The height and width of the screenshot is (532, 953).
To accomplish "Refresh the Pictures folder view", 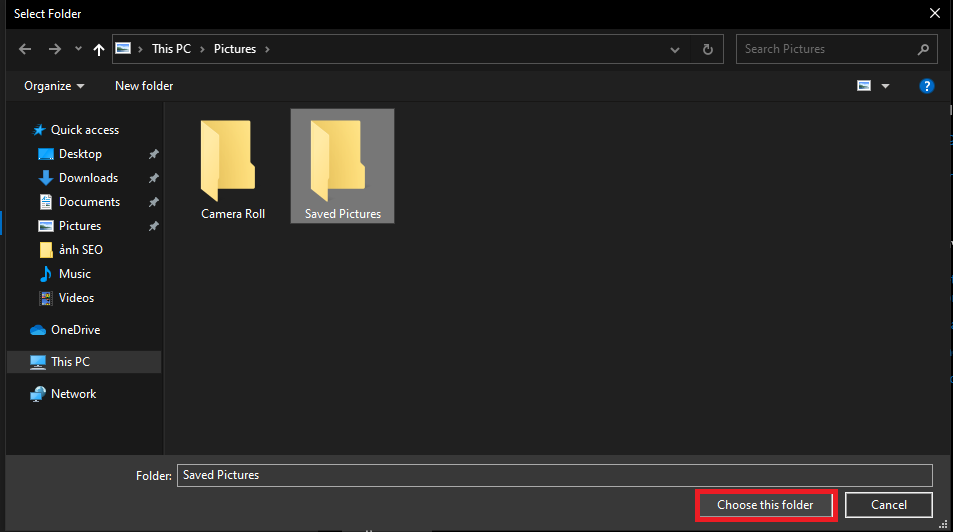I will pos(708,49).
